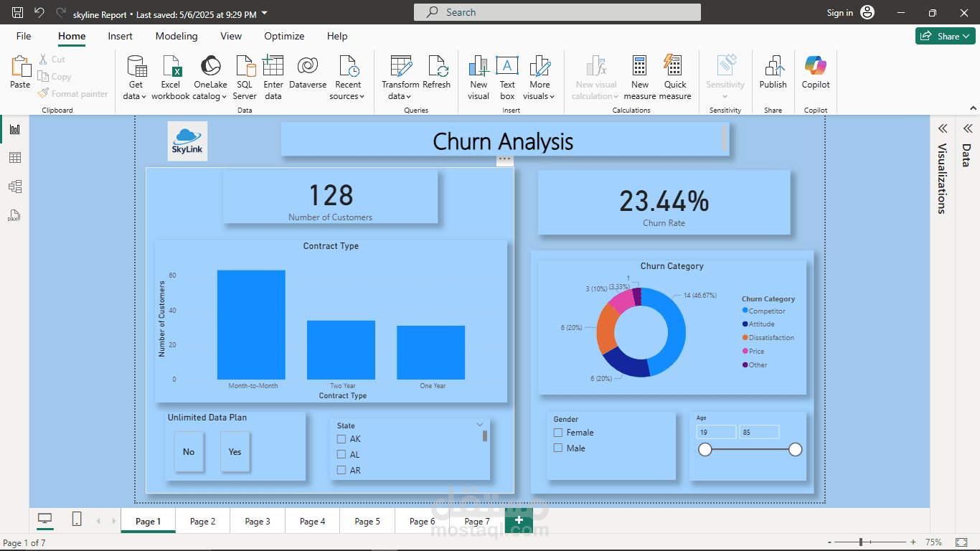Open Get data

tap(136, 77)
